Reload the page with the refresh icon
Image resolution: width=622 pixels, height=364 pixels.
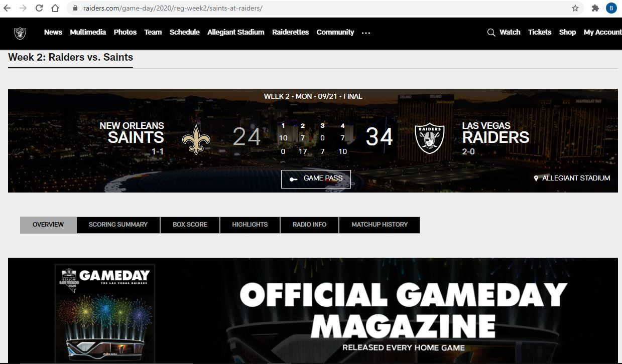coord(39,8)
